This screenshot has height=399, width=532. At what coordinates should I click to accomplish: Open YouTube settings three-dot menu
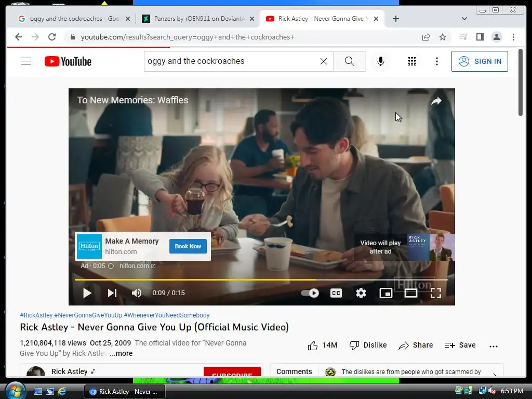pyautogui.click(x=436, y=61)
